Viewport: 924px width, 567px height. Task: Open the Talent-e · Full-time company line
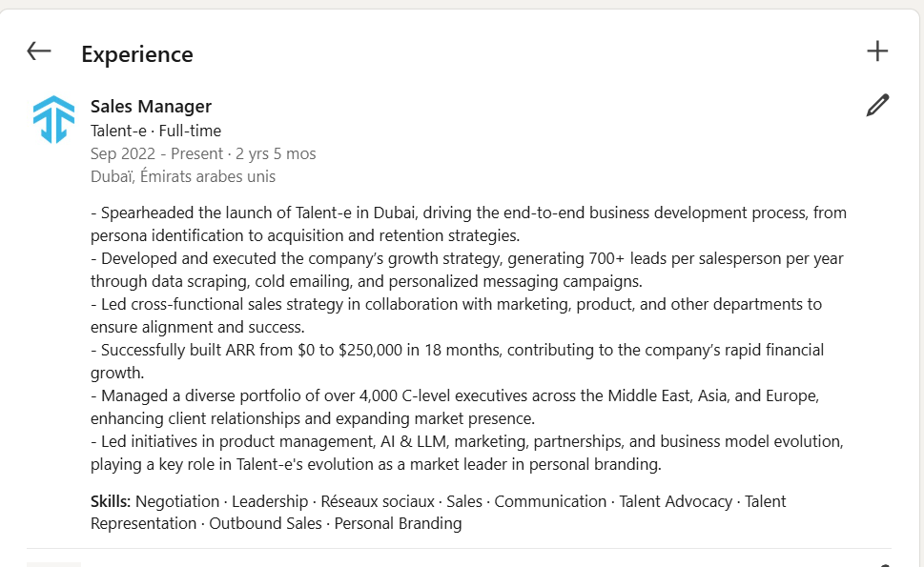point(155,131)
